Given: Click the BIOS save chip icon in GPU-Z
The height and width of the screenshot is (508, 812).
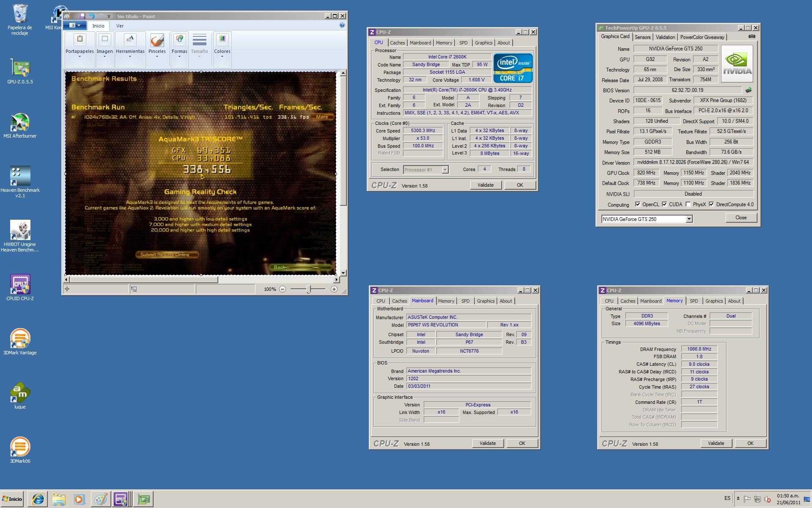Looking at the screenshot, I should pos(748,90).
